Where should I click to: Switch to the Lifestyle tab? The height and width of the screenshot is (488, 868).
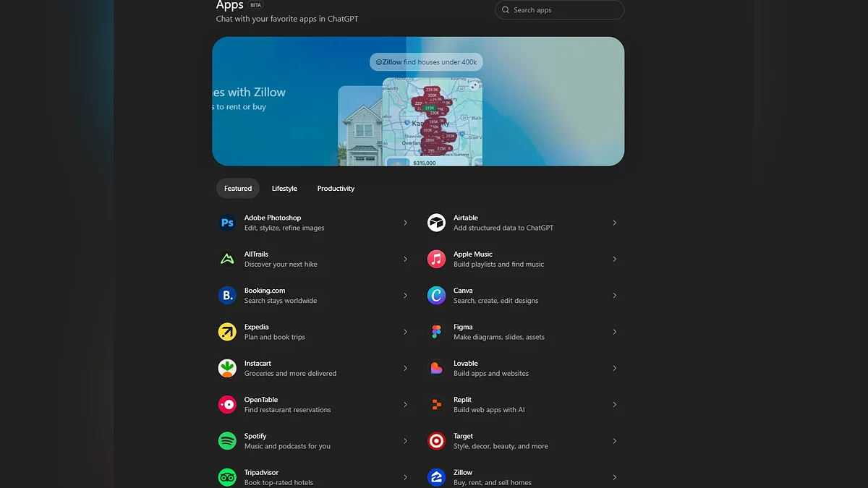[284, 189]
